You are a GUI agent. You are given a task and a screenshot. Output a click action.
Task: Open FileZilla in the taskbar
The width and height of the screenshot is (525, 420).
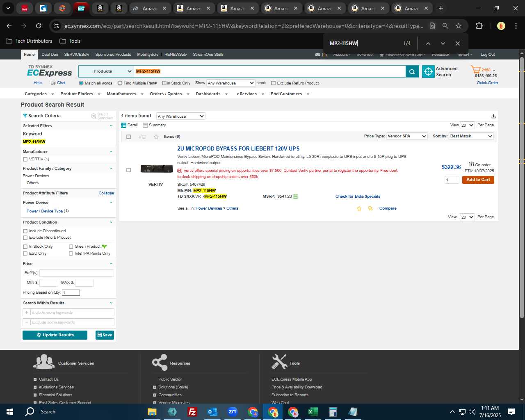[x=192, y=412]
